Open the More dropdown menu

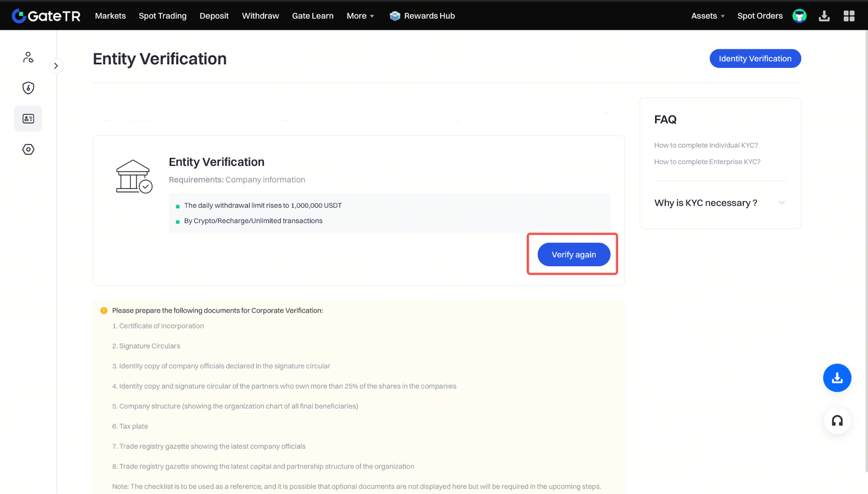click(360, 16)
